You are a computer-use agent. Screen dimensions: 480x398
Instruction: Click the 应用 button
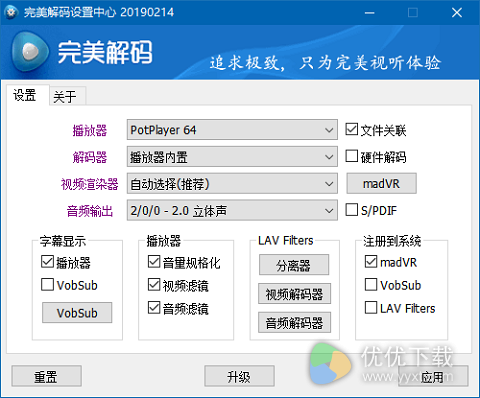tap(433, 376)
